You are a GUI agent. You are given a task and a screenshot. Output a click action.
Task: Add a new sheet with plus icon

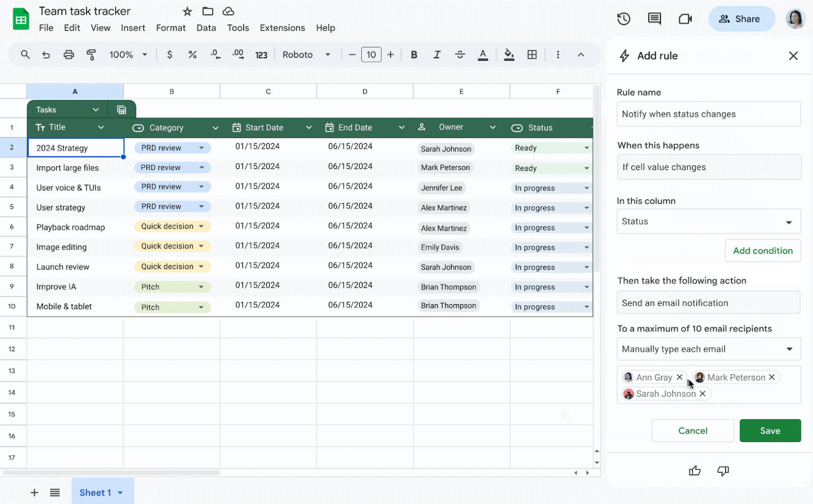pyautogui.click(x=34, y=492)
